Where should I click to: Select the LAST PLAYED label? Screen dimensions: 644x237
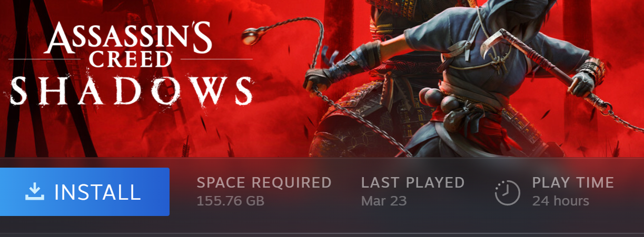(x=413, y=183)
